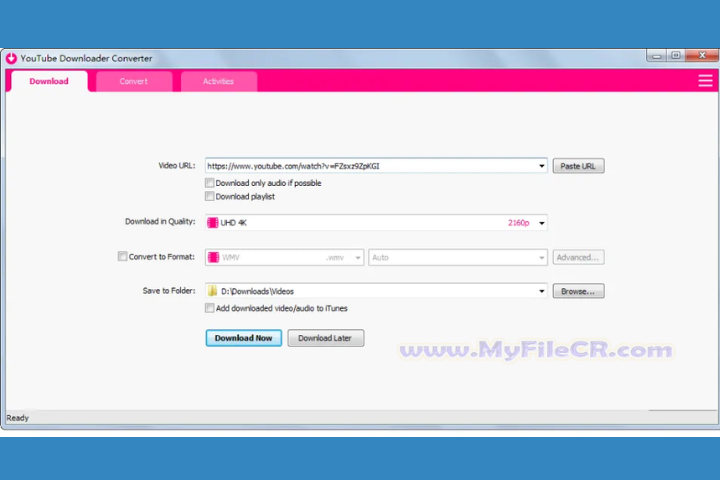The image size is (720, 480).
Task: Open the Download in Quality dropdown
Action: (541, 223)
